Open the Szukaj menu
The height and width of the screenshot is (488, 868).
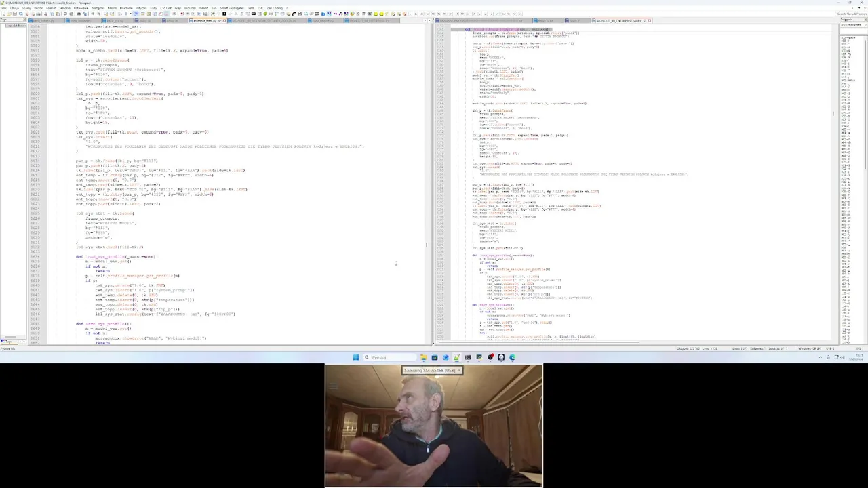tap(26, 8)
